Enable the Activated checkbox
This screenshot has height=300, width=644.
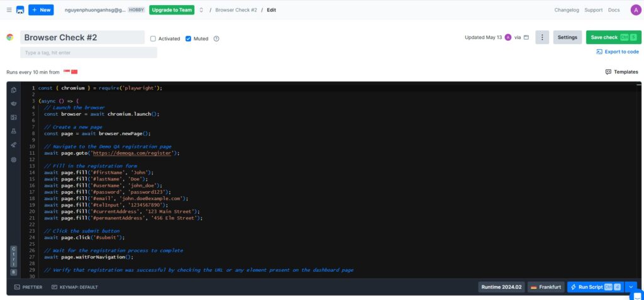153,38
